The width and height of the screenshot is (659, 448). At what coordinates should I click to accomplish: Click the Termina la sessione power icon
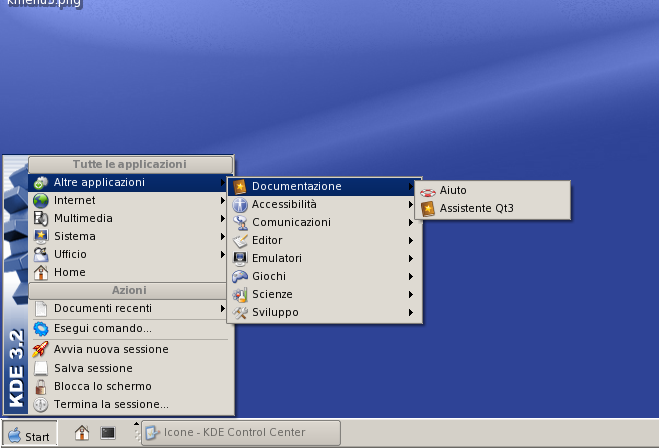click(x=41, y=405)
